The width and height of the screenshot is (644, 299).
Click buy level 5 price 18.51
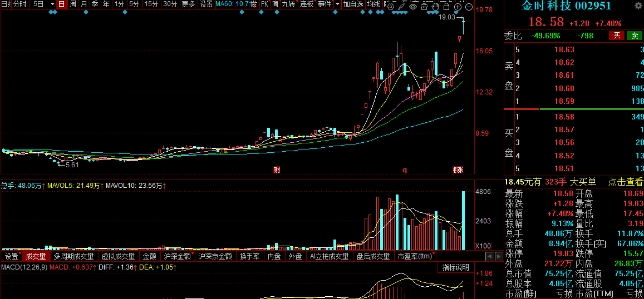[564, 168]
